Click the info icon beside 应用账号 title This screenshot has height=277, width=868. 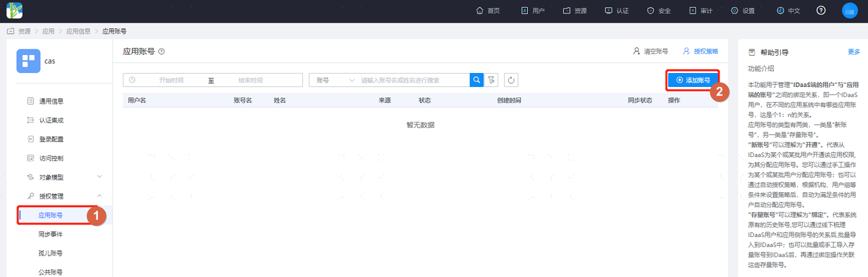pyautogui.click(x=161, y=52)
